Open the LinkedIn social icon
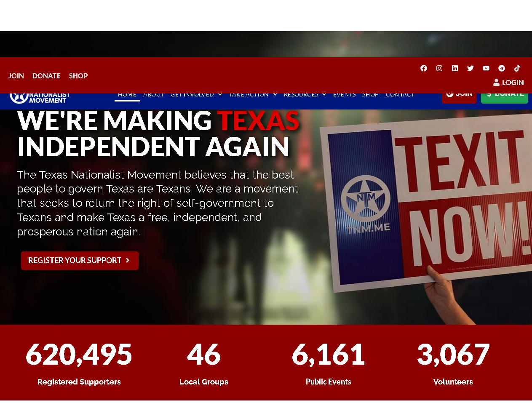Image resolution: width=532 pixels, height=403 pixels. pyautogui.click(x=455, y=68)
